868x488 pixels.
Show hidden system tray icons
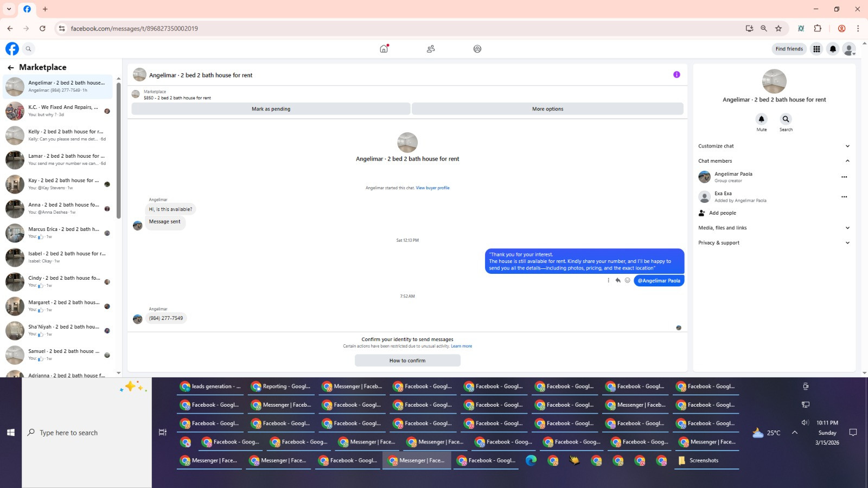click(795, 433)
